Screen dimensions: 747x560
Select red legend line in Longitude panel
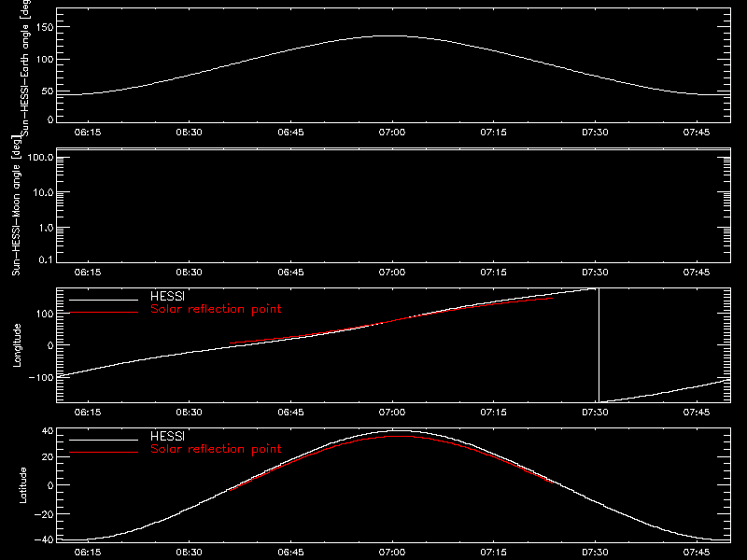tap(104, 313)
